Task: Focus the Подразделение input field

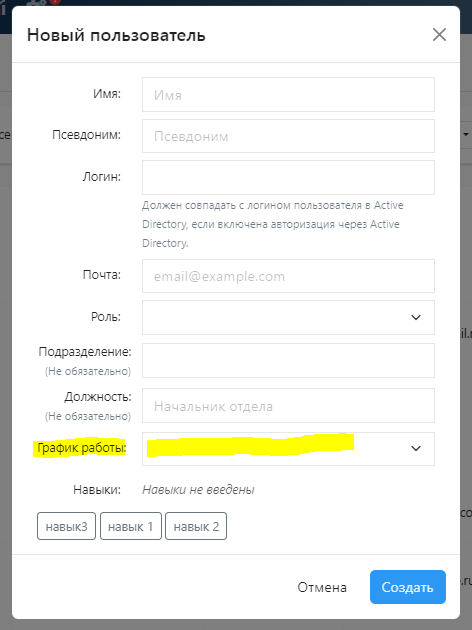Action: coord(288,360)
